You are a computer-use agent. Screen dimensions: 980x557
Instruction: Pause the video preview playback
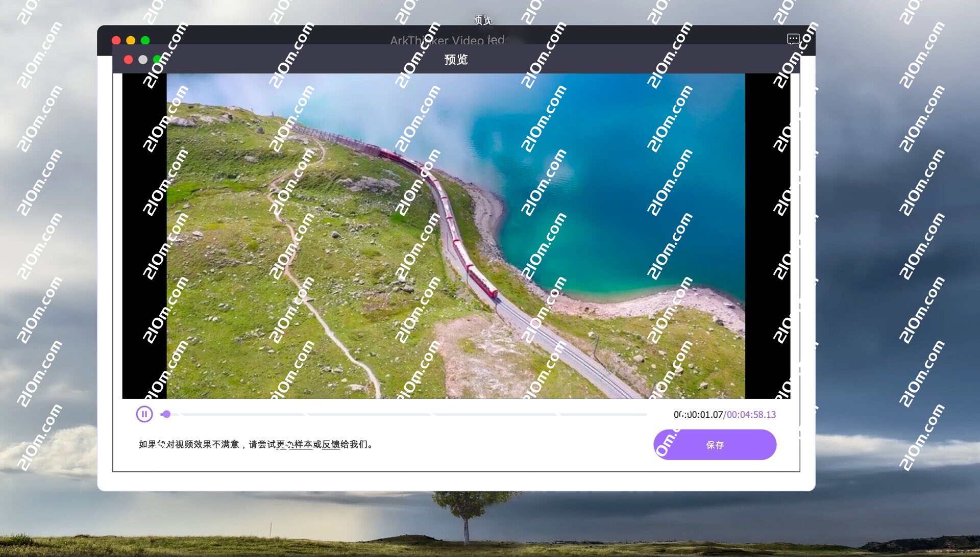[x=144, y=414]
